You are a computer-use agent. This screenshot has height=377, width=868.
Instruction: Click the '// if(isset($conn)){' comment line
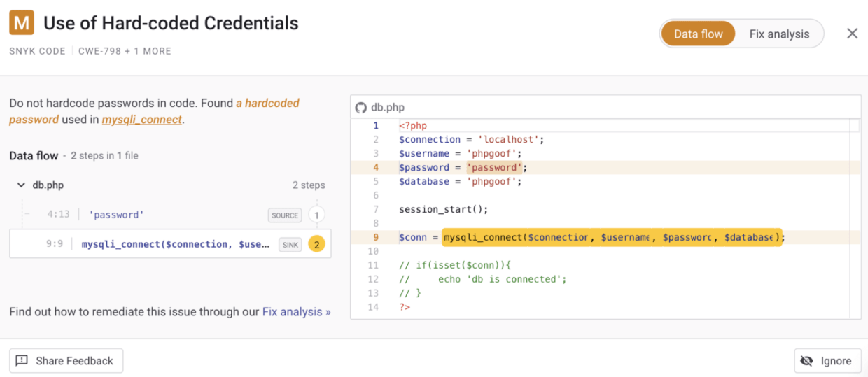click(455, 265)
